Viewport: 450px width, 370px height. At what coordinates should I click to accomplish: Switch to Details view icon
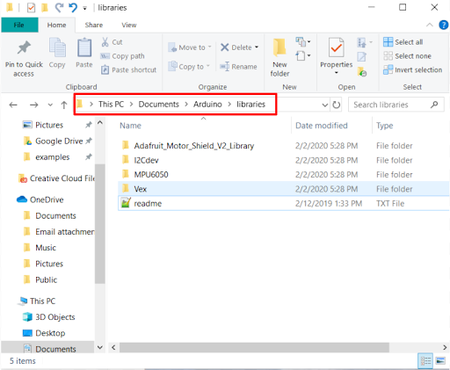(425, 361)
